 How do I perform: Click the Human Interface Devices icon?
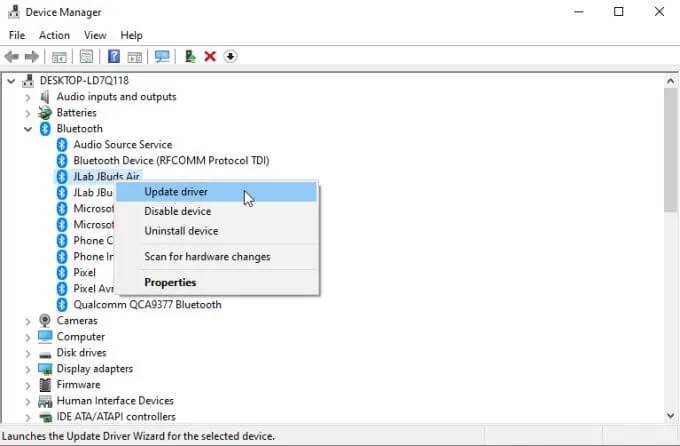point(45,401)
